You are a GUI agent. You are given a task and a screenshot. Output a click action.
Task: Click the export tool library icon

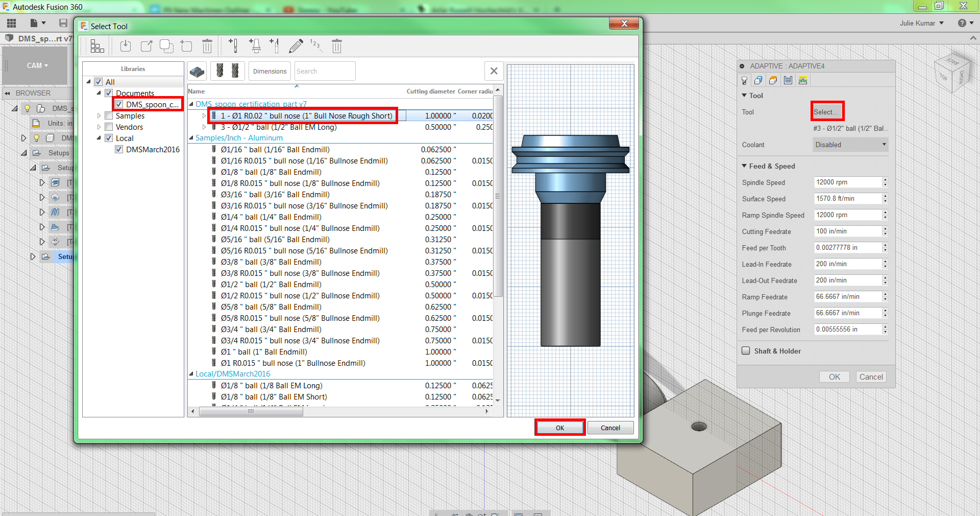click(146, 46)
